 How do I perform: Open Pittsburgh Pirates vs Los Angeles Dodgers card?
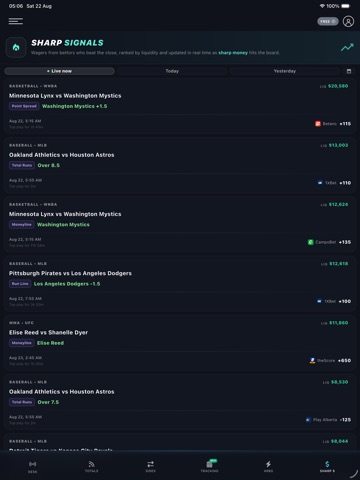tap(180, 284)
